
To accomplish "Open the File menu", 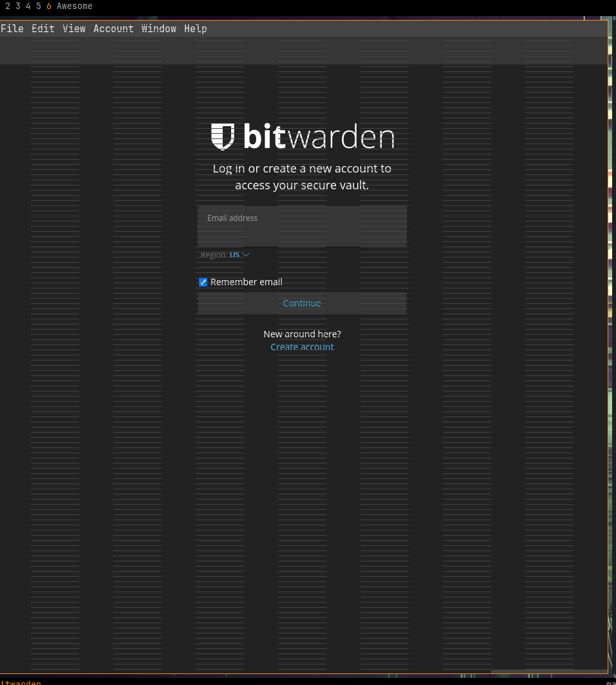I will click(12, 29).
